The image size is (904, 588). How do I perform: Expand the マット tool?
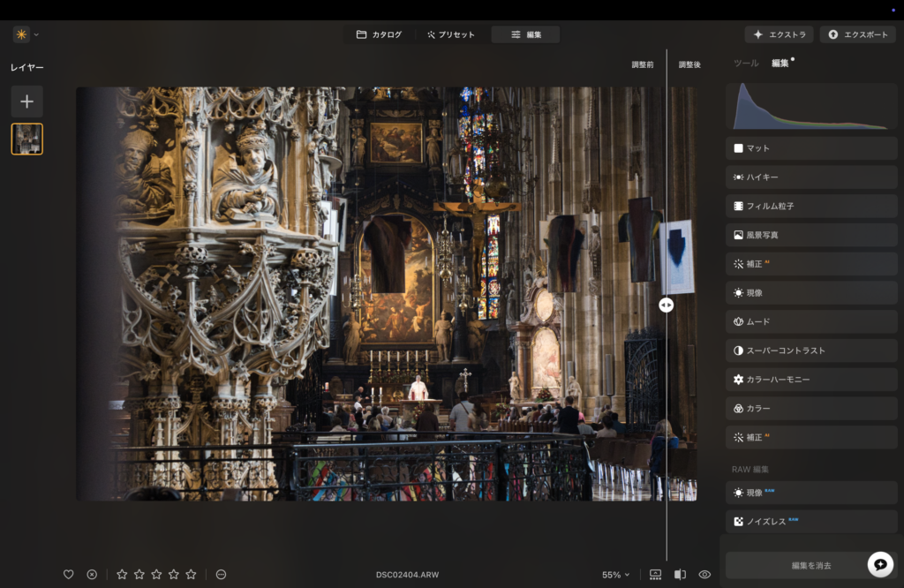[x=811, y=148]
